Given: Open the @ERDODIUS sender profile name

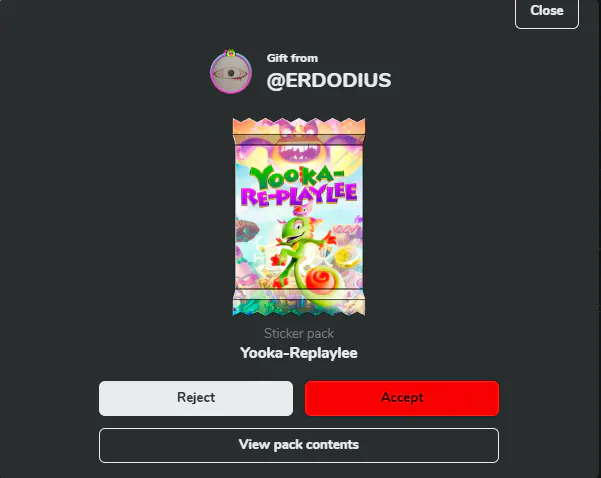Looking at the screenshot, I should [329, 80].
